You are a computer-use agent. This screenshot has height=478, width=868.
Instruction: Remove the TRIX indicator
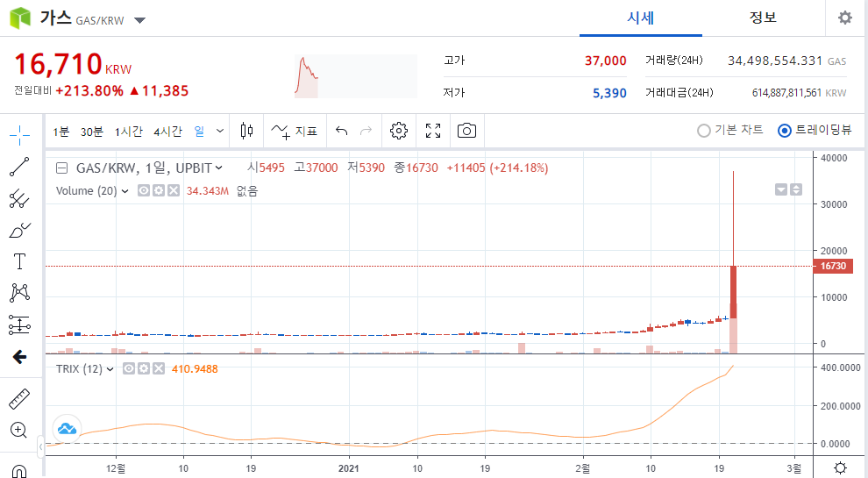(x=159, y=369)
